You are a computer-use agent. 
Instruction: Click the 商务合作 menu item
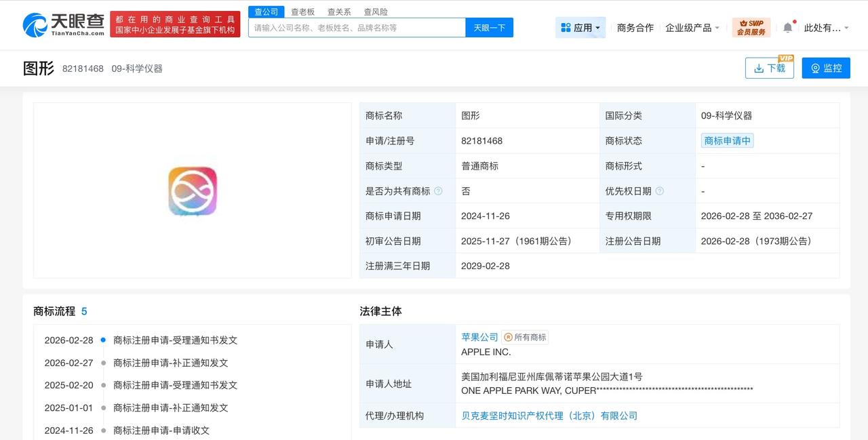pos(635,28)
